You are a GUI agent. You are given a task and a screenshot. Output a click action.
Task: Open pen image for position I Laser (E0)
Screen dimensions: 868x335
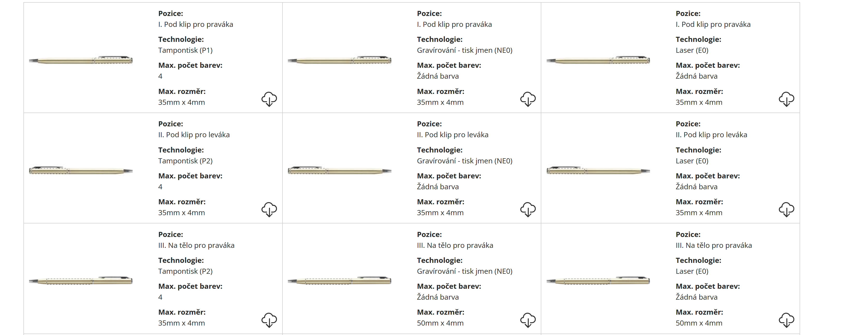pyautogui.click(x=598, y=60)
